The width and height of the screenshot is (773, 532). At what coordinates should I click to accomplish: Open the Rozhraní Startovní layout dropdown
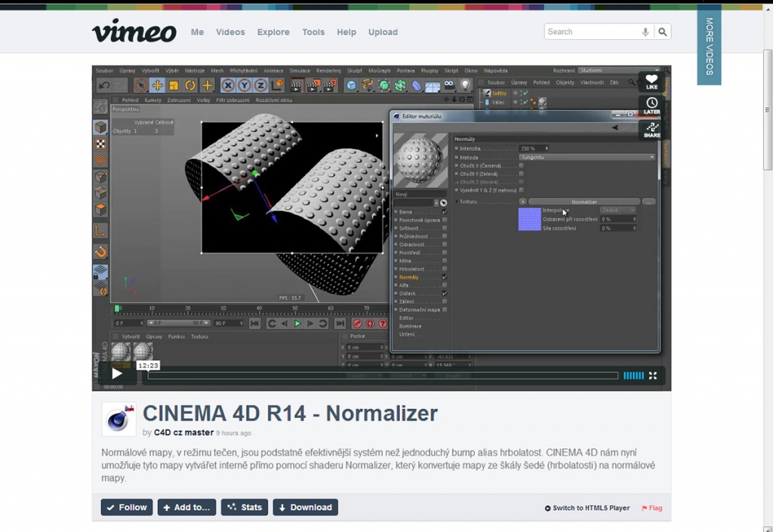(x=619, y=70)
